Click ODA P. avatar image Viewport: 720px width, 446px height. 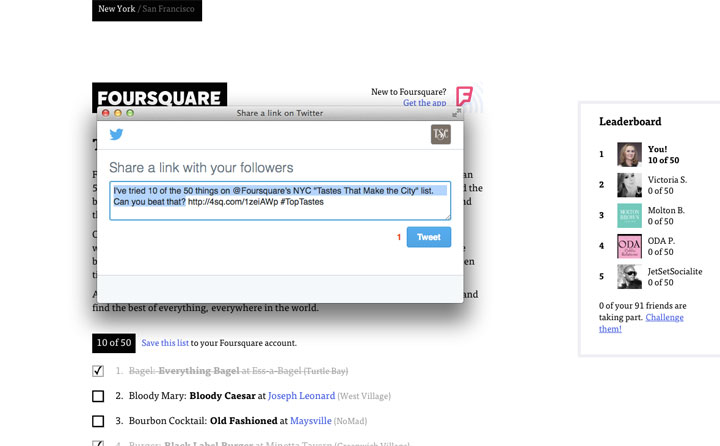click(x=629, y=246)
